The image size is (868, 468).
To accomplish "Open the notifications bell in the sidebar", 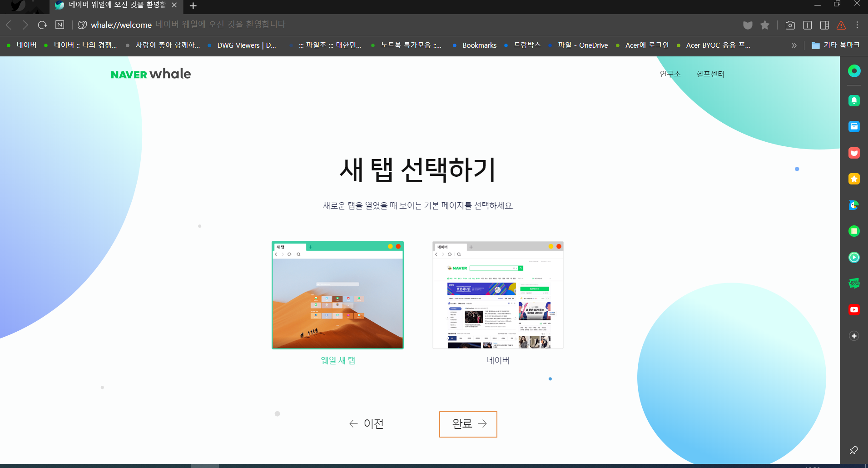I will coord(854,100).
